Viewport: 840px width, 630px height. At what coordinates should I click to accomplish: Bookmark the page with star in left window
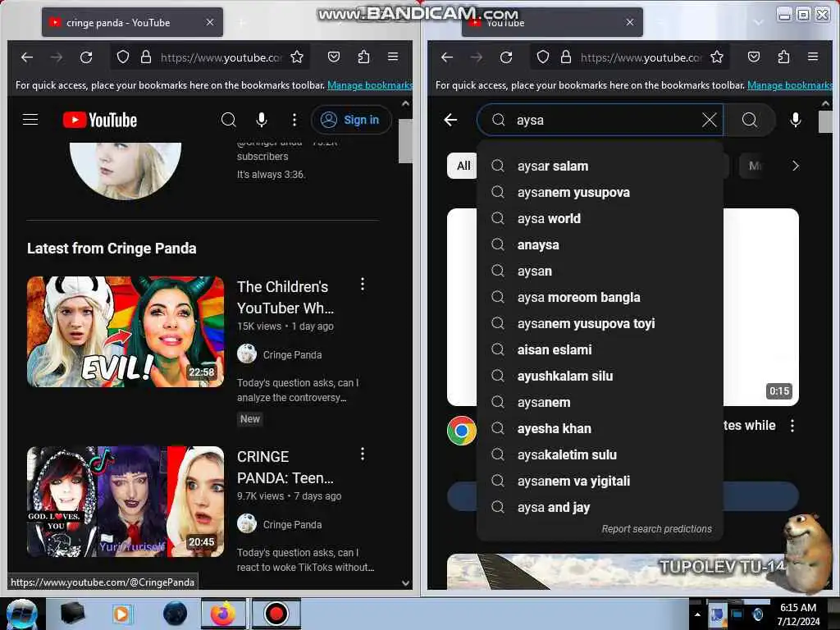297,57
